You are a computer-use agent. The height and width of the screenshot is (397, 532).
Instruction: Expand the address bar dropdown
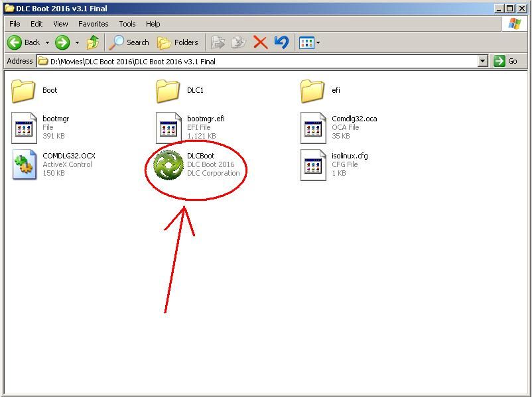click(x=483, y=61)
